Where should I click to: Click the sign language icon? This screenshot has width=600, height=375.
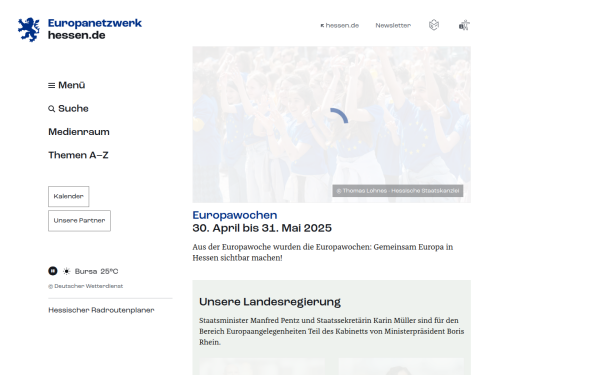(464, 25)
